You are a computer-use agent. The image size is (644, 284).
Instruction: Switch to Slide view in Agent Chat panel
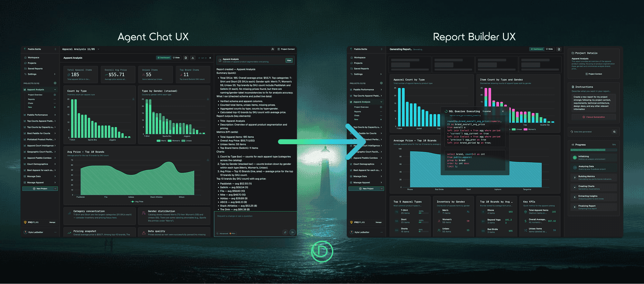(x=176, y=58)
